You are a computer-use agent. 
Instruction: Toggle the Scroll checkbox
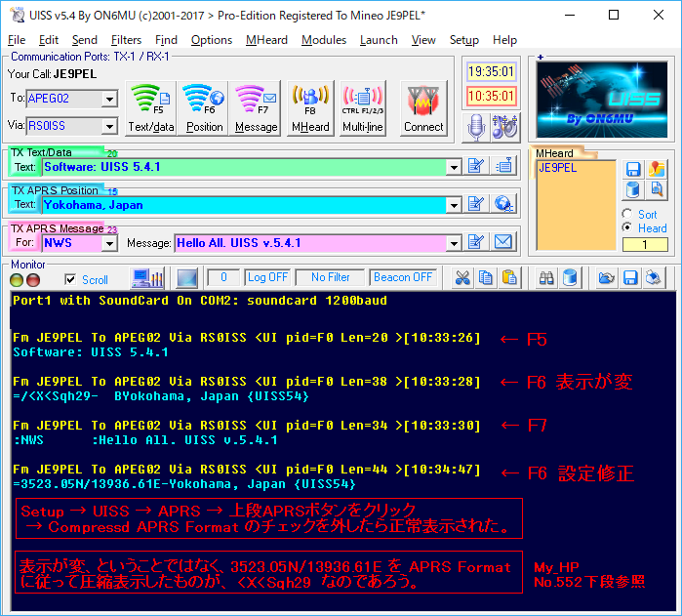(70, 279)
